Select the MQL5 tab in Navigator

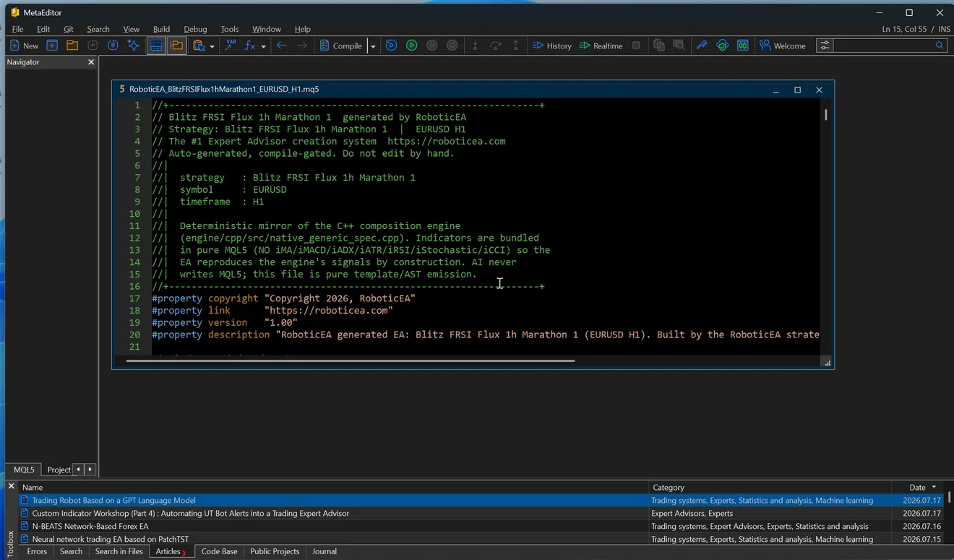(x=24, y=470)
